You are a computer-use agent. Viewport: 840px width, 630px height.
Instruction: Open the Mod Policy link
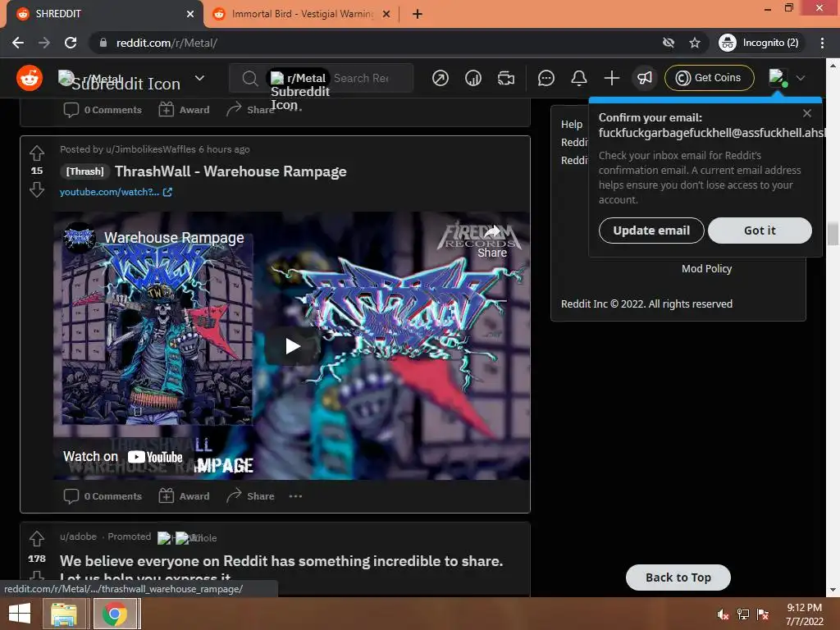706,268
